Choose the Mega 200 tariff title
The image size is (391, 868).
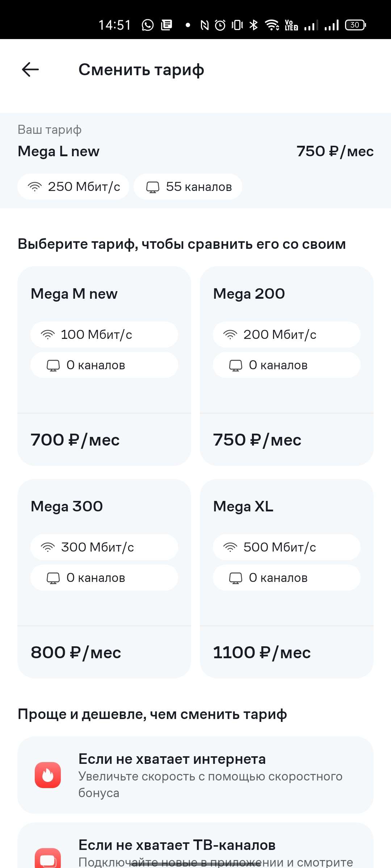[x=249, y=294]
